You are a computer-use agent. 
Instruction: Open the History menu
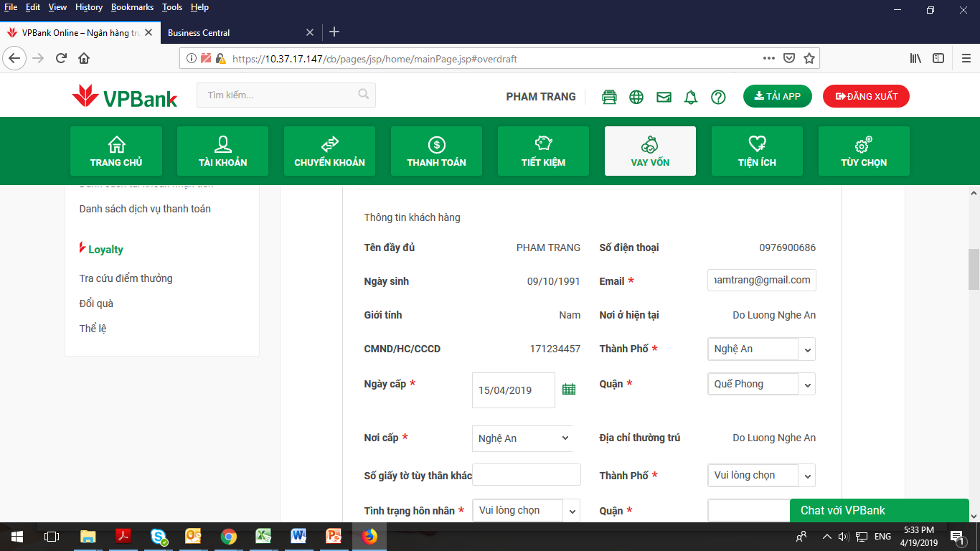coord(89,7)
